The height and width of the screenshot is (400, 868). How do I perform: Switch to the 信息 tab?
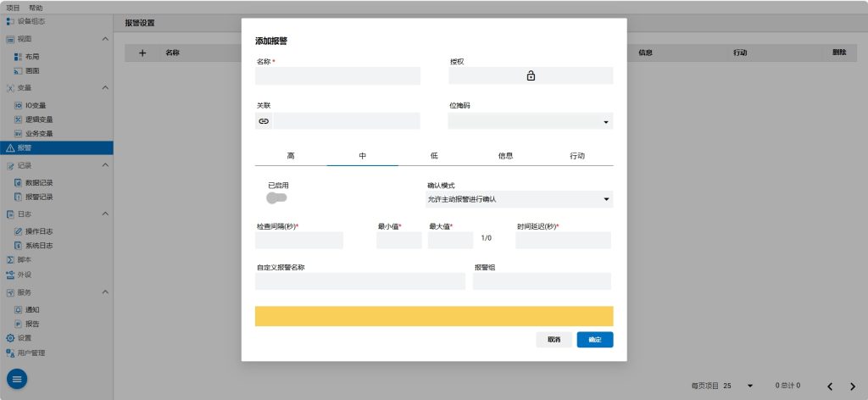point(505,156)
